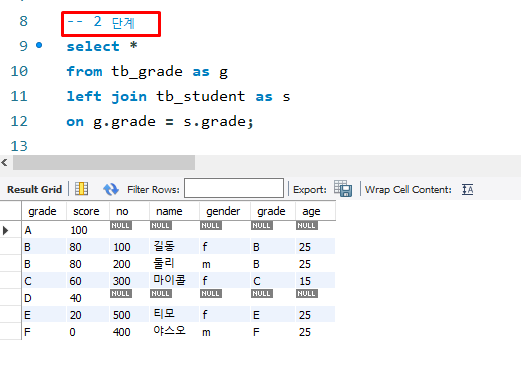The height and width of the screenshot is (371, 521).
Task: Click 'tb_grade' in the from clause
Action: click(x=147, y=72)
